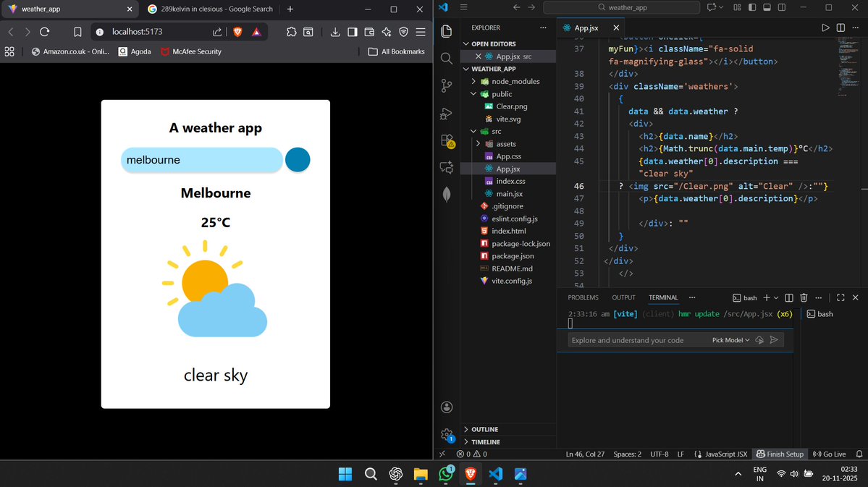Split the editor right
The width and height of the screenshot is (868, 487).
click(841, 27)
